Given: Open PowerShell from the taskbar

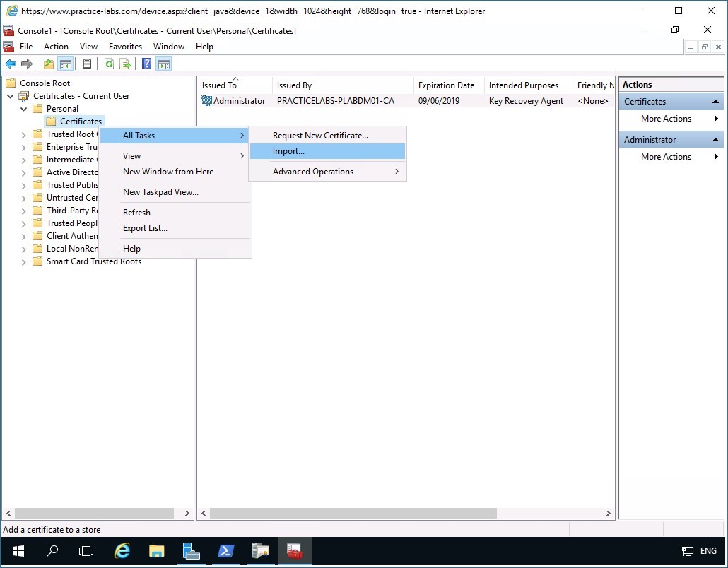Looking at the screenshot, I should (225, 551).
